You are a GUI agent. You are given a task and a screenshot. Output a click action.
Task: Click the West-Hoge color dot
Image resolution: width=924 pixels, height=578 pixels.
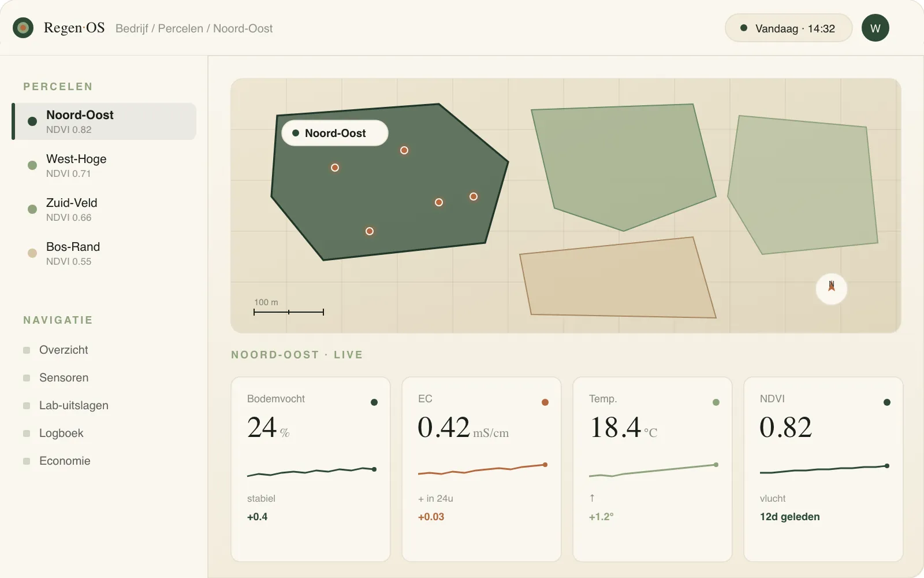pos(32,165)
